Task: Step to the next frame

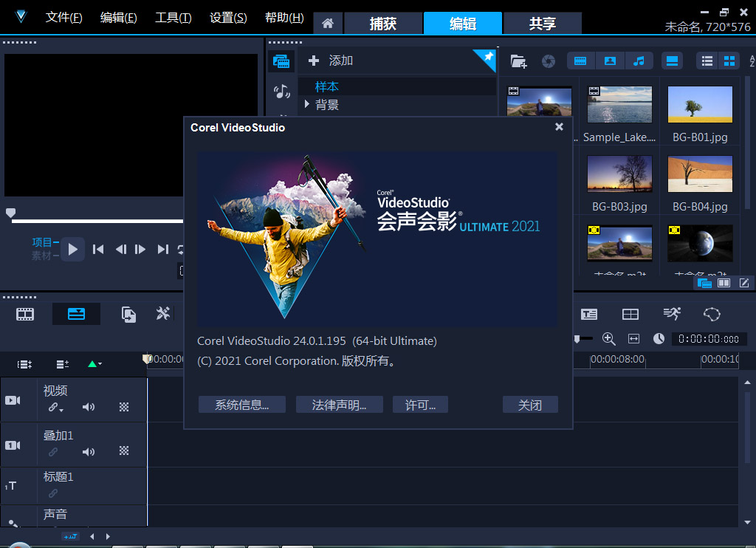Action: coord(140,249)
